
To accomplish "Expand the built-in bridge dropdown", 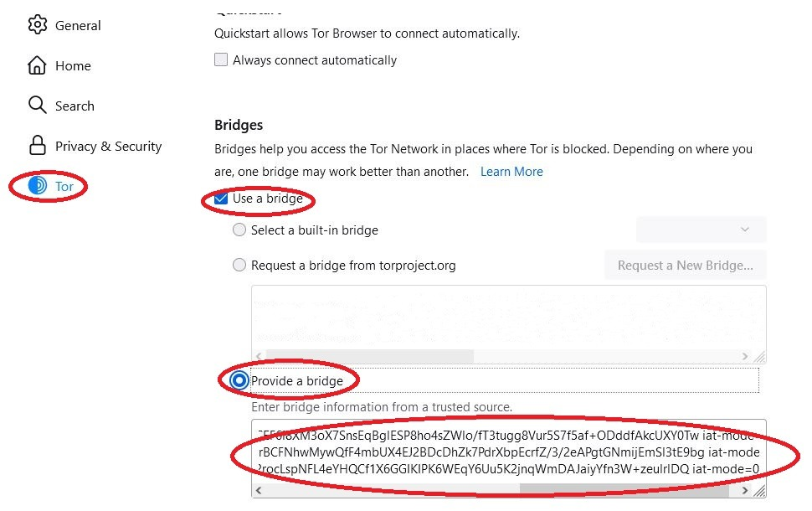I will pyautogui.click(x=702, y=230).
